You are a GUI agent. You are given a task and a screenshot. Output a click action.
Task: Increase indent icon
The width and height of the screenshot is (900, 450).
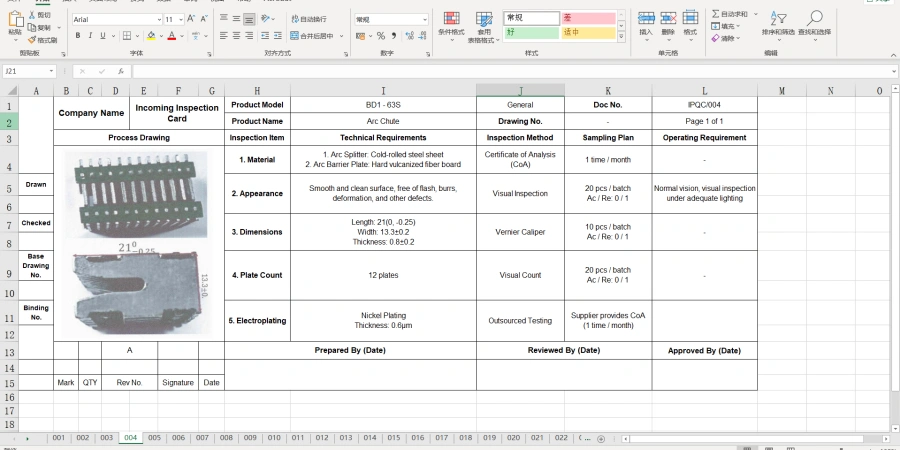(x=278, y=36)
